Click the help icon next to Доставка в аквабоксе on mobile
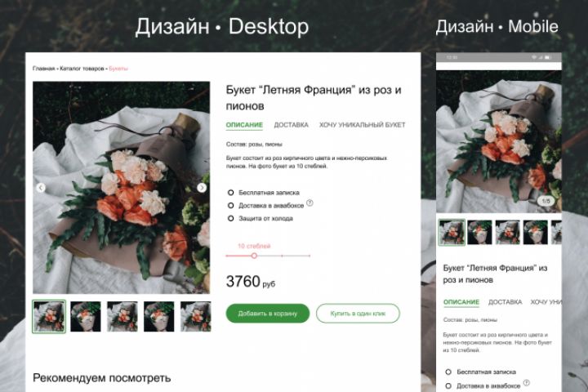 coord(527,383)
